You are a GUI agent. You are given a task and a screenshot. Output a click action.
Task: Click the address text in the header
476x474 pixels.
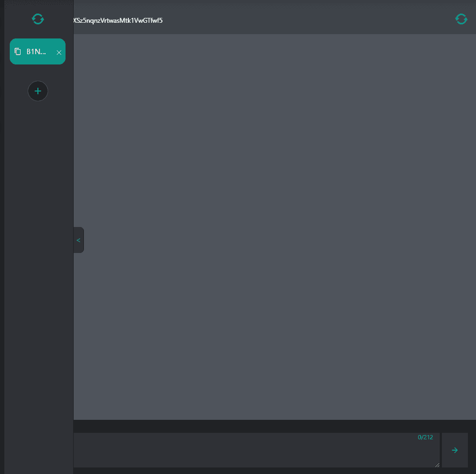tap(118, 21)
